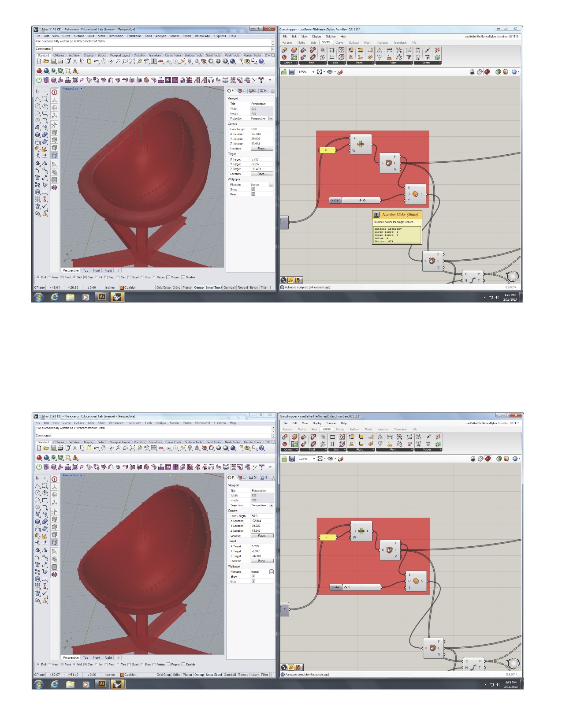
Task: Toggle Near osnap checkbox in upper screenshot
Action: pos(49,277)
